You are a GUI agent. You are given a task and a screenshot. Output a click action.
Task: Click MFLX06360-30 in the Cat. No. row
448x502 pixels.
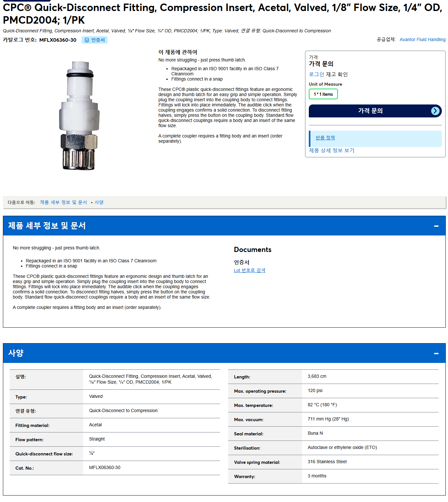pos(105,467)
